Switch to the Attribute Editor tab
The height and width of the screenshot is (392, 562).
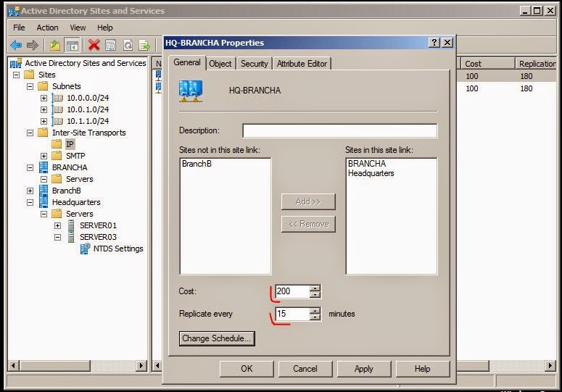click(302, 64)
